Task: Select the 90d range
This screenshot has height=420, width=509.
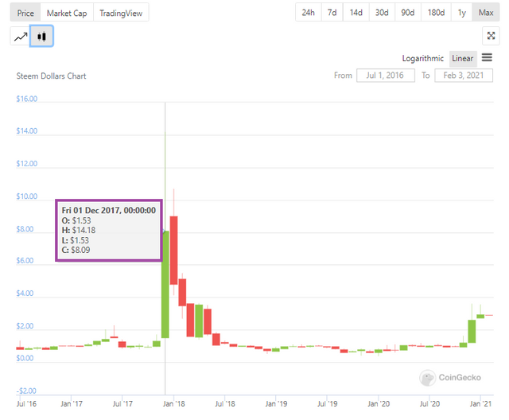Action: (408, 13)
